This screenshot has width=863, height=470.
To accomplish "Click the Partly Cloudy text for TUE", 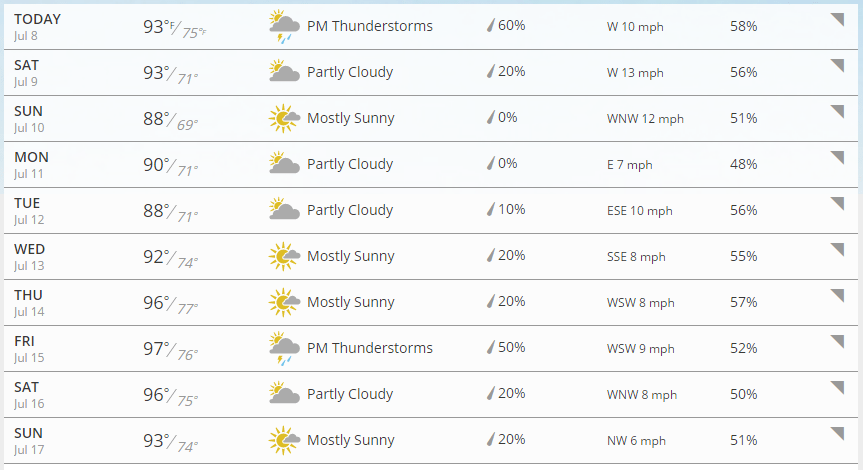I will click(350, 210).
